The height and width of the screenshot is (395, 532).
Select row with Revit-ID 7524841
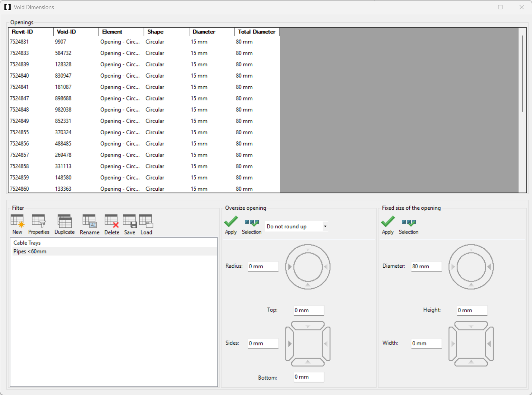tap(144, 87)
